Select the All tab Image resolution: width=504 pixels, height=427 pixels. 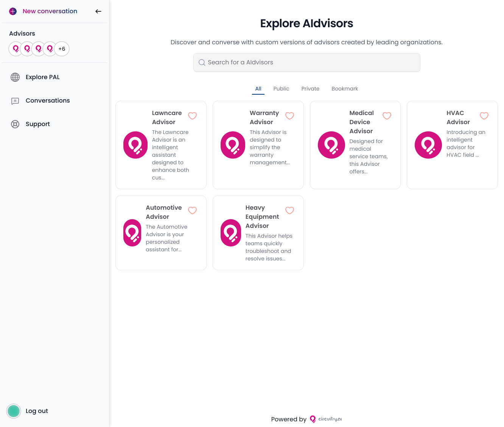(x=258, y=89)
